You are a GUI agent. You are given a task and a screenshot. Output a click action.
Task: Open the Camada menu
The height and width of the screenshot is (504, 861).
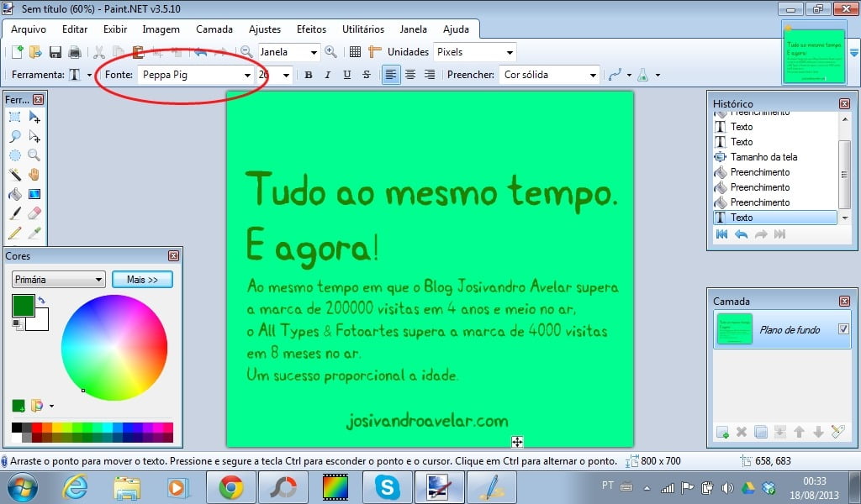click(x=214, y=29)
